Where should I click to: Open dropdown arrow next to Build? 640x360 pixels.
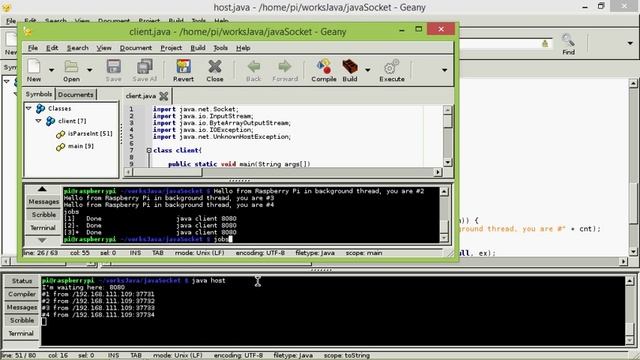click(x=368, y=70)
